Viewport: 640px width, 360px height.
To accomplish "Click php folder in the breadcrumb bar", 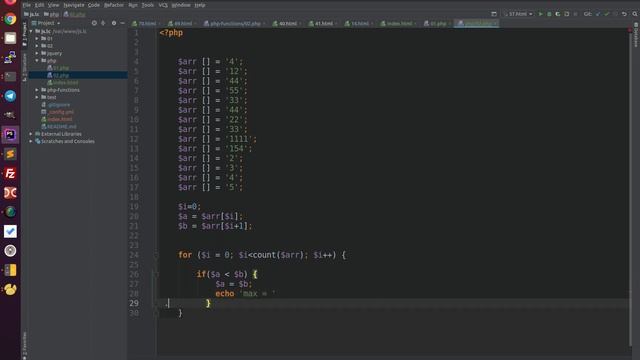I will pos(52,14).
